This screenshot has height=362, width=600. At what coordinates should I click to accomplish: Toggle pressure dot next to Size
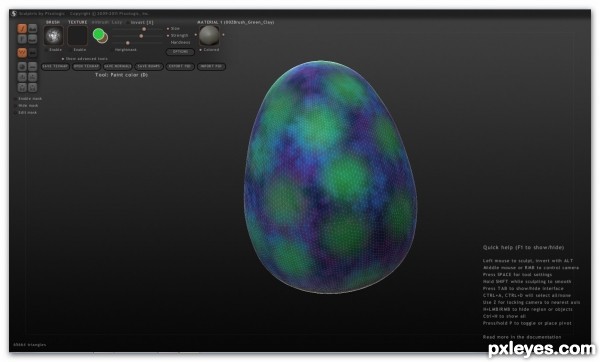168,29
